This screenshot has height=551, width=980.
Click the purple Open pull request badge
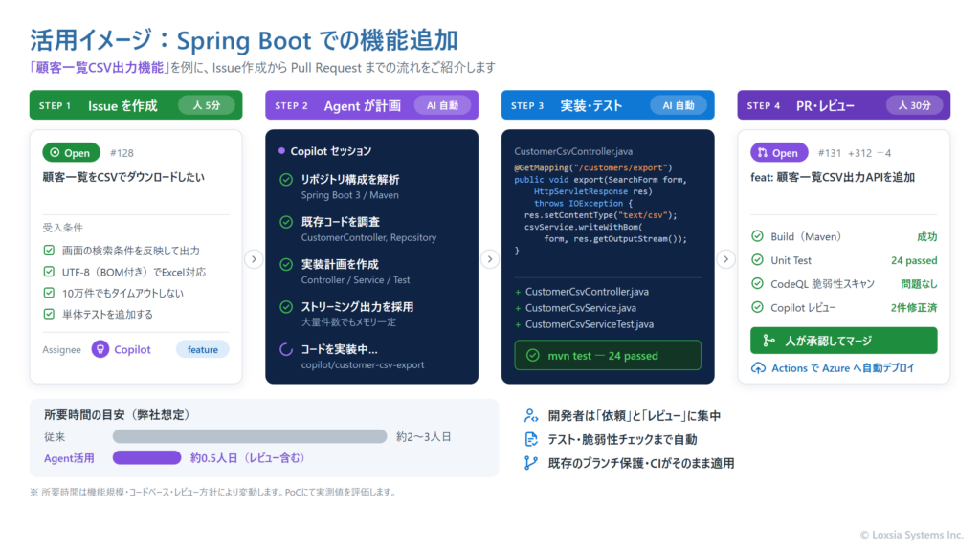779,152
